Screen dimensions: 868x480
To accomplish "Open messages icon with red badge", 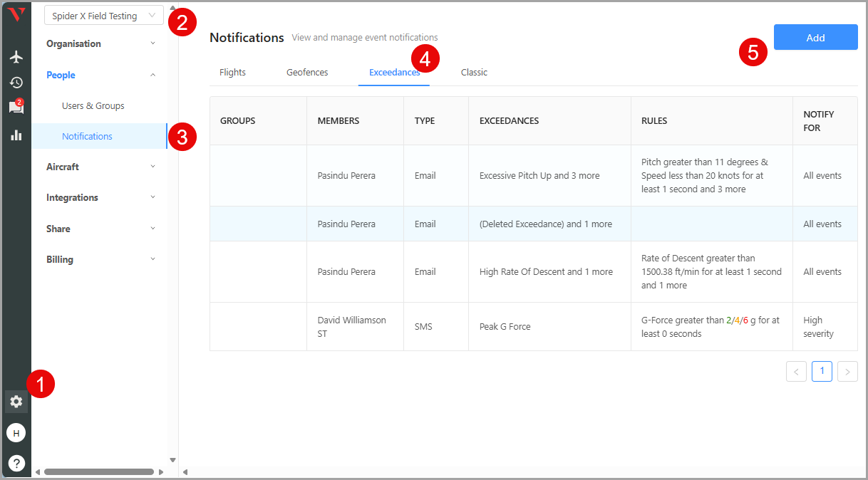I will click(16, 108).
